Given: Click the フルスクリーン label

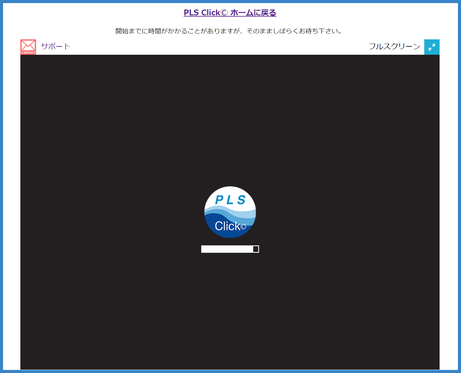Looking at the screenshot, I should [x=394, y=46].
